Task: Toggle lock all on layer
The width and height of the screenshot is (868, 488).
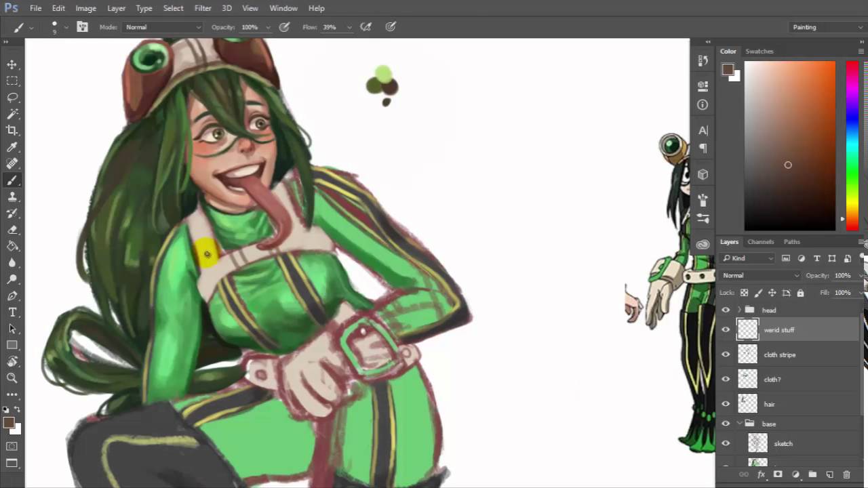Action: 800,293
